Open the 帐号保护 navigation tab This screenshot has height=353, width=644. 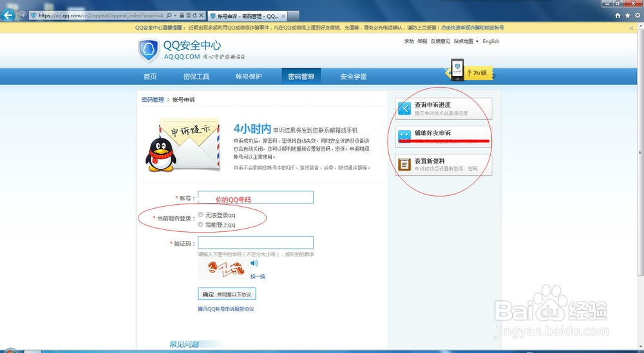coord(249,77)
